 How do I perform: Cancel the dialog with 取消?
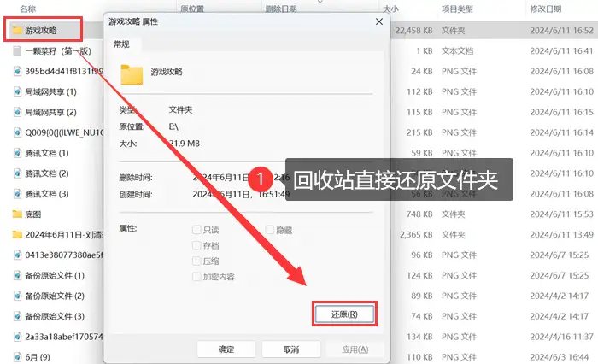(291, 349)
